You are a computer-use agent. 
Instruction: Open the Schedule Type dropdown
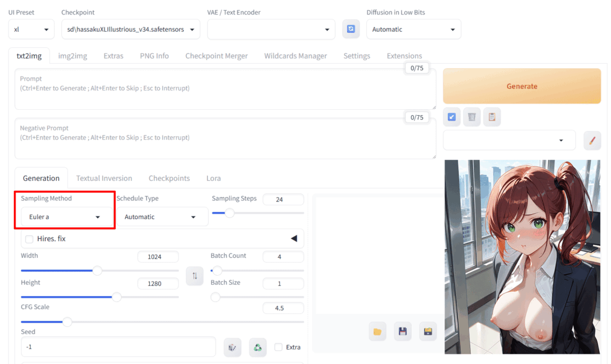pyautogui.click(x=160, y=217)
